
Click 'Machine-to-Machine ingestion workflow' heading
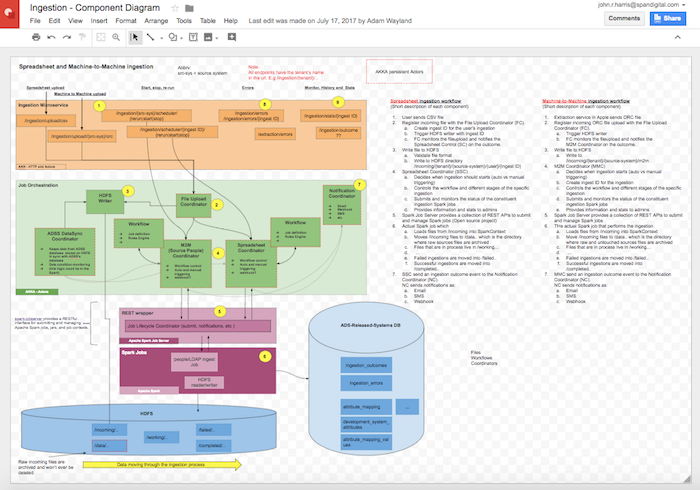click(586, 101)
